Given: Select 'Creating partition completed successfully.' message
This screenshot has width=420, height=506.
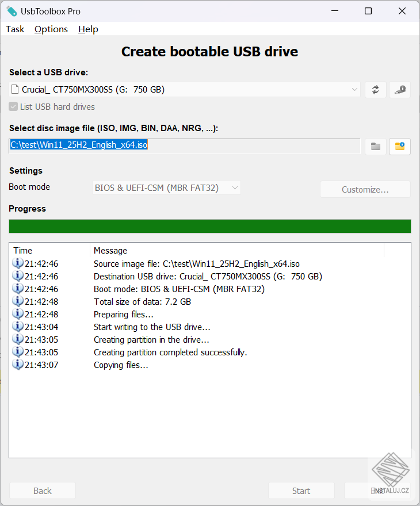Looking at the screenshot, I should pyautogui.click(x=170, y=352).
